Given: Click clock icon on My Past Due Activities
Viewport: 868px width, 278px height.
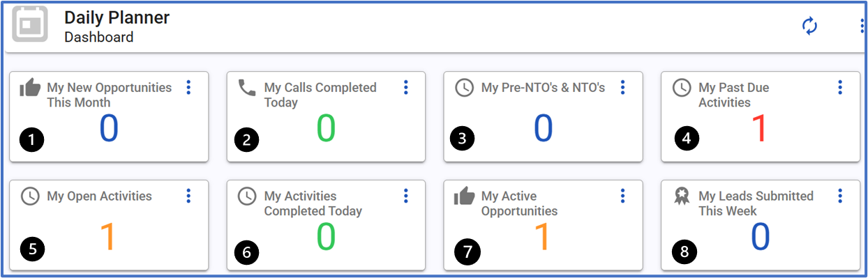Looking at the screenshot, I should tap(682, 88).
